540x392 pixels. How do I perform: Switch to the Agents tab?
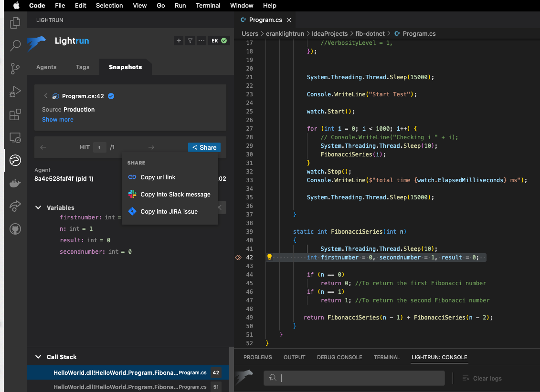46,67
